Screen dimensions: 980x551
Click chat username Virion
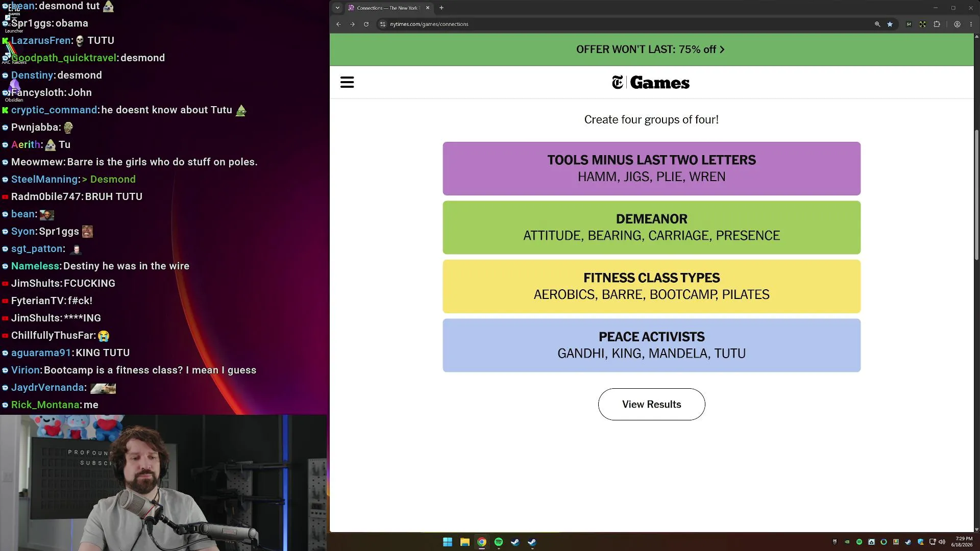click(26, 370)
